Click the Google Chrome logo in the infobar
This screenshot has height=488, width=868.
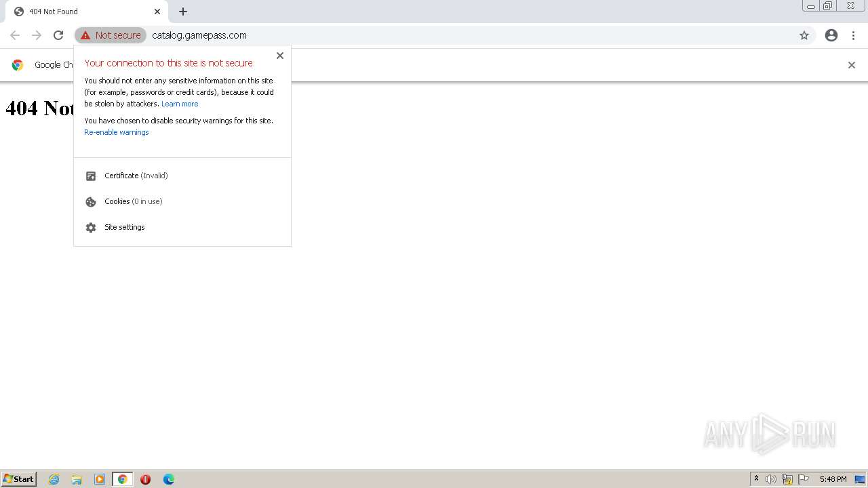point(18,65)
